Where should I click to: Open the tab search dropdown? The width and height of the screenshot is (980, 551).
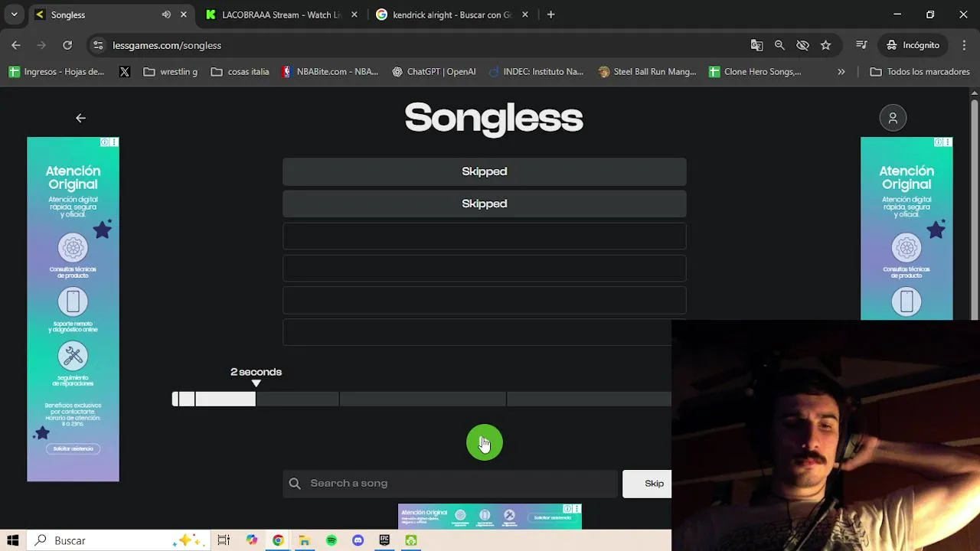14,15
